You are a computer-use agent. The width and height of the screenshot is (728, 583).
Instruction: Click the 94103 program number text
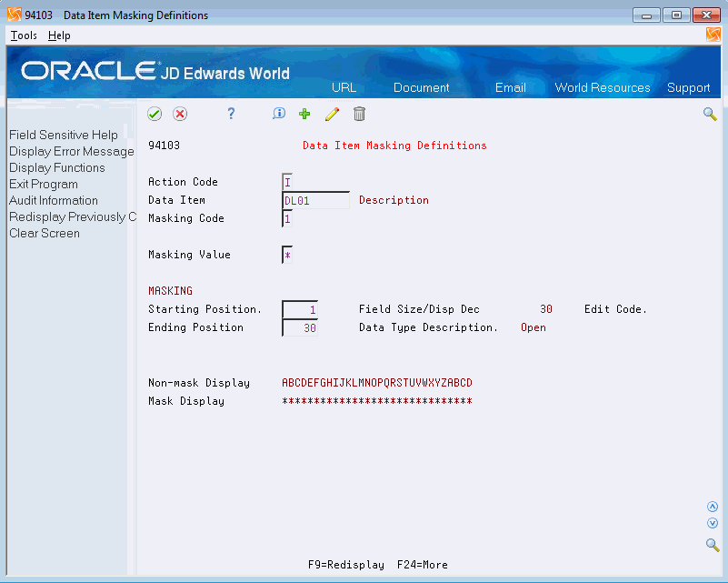[164, 146]
